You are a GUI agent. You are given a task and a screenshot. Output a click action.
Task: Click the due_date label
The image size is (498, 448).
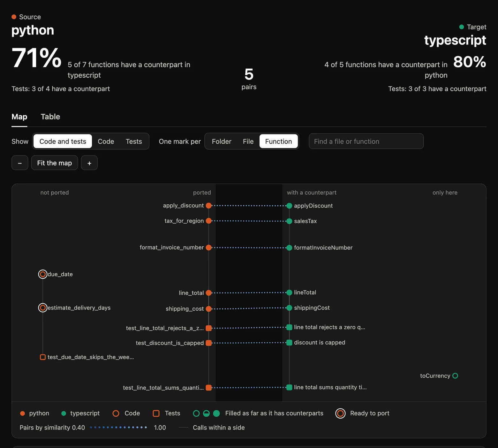[x=60, y=274]
